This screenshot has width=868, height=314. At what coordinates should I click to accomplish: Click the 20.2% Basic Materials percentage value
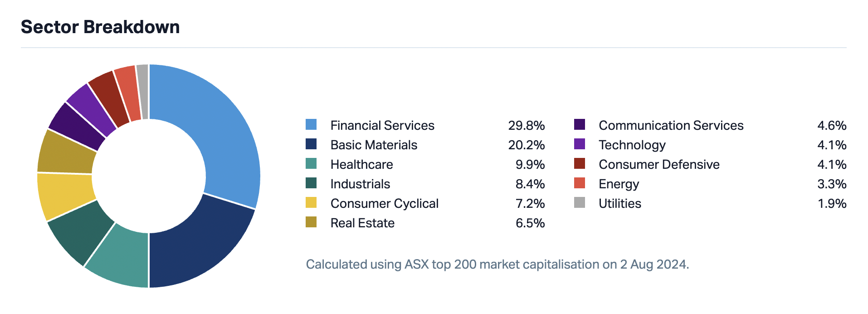tap(526, 145)
